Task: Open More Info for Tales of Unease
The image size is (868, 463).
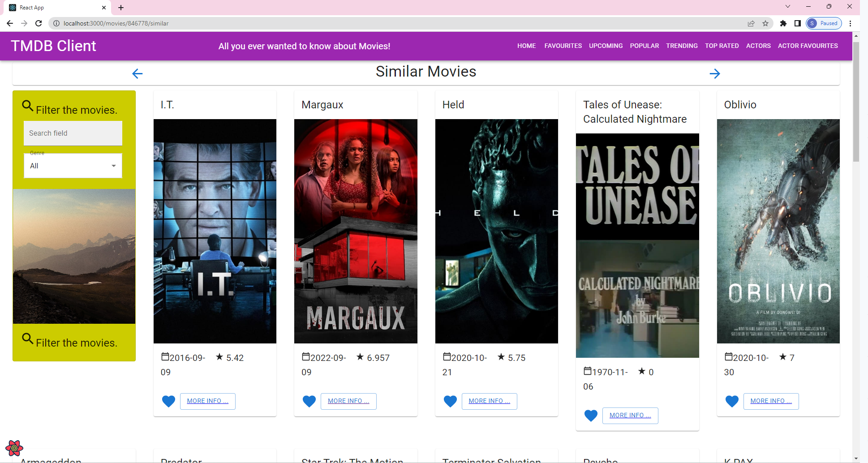Action: [630, 416]
